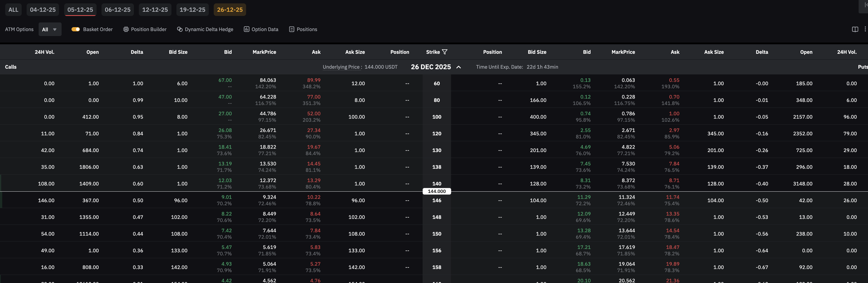868x283 pixels.
Task: Select the strike 150 row cell
Action: 437,234
